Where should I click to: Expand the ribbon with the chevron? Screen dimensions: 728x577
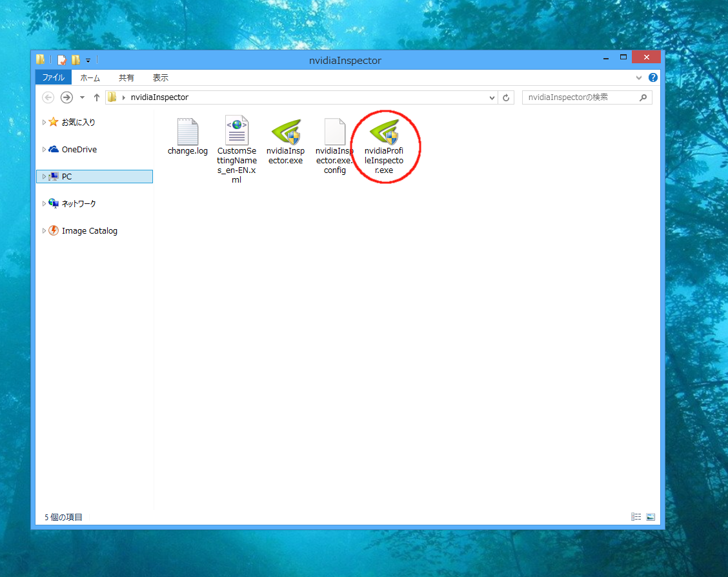[x=639, y=77]
